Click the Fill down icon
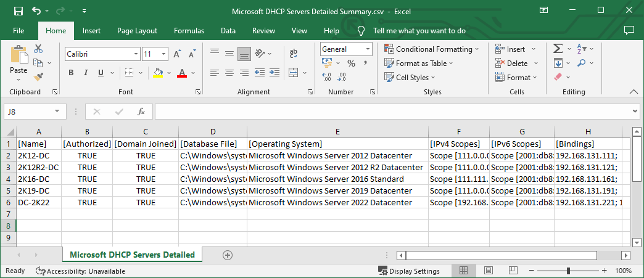The width and height of the screenshot is (644, 278). (558, 63)
